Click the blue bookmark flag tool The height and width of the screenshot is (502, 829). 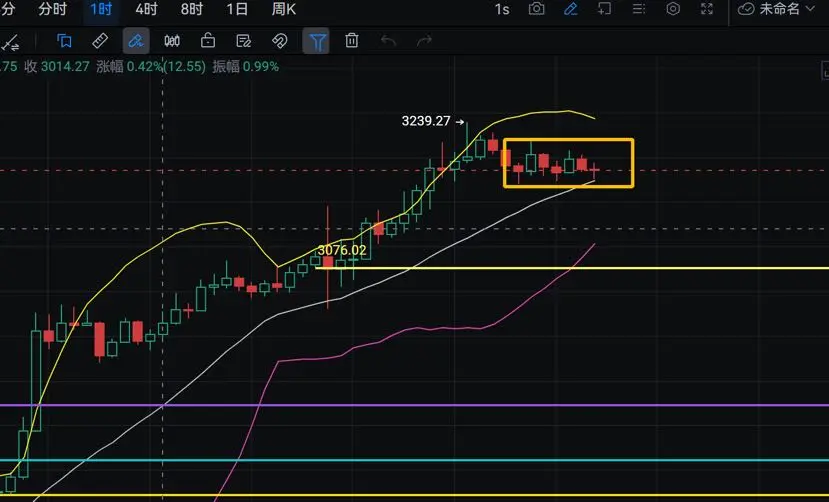pyautogui.click(x=65, y=41)
